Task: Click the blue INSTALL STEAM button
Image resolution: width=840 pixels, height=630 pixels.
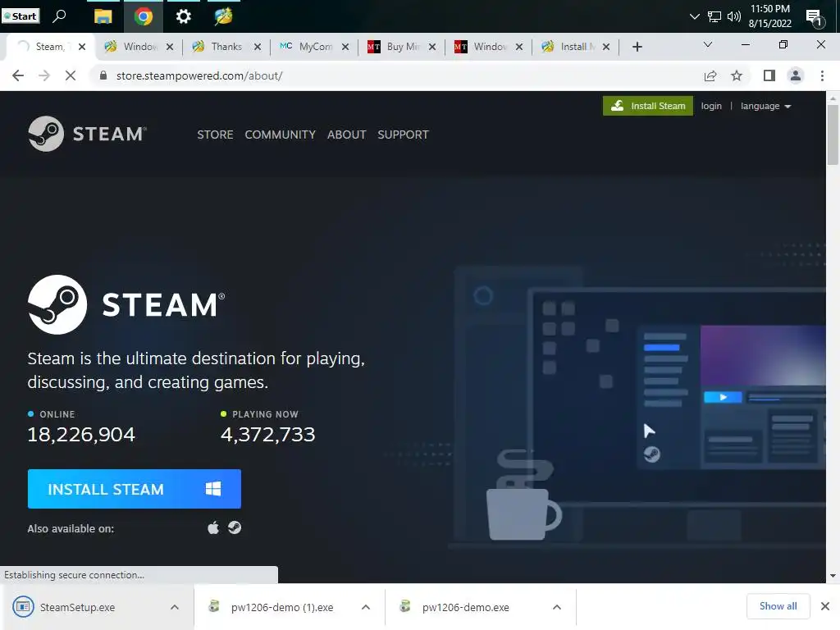Action: [134, 489]
